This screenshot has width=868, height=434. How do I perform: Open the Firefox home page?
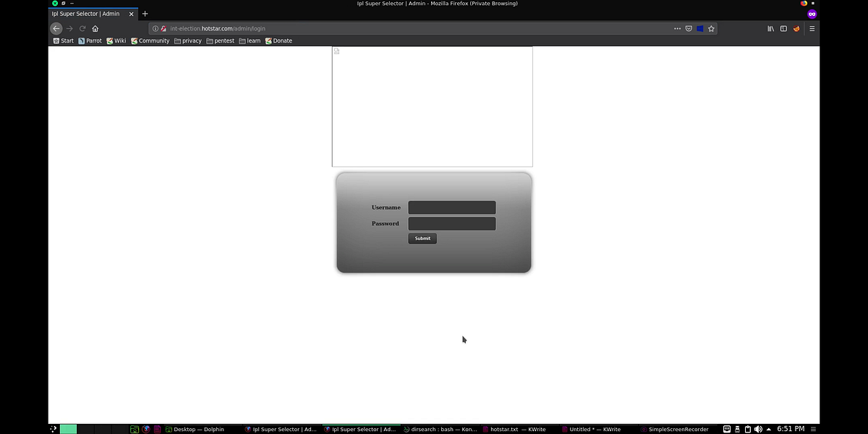click(95, 28)
